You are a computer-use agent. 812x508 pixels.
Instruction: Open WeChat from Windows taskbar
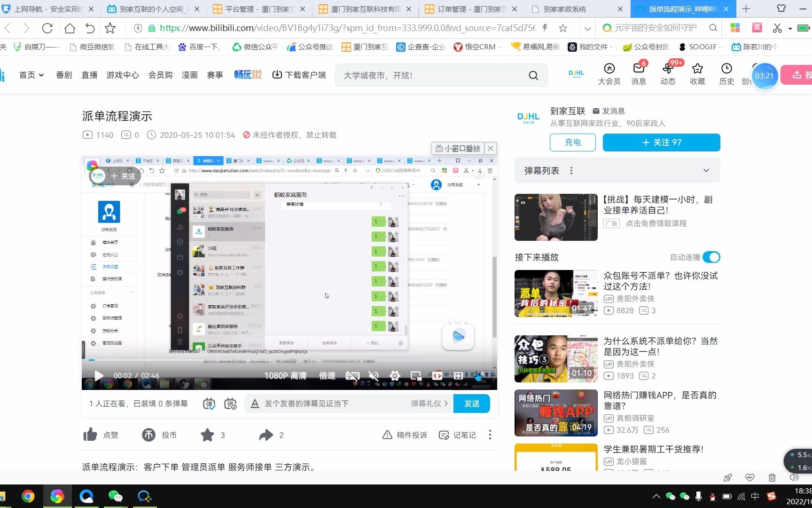pos(115,496)
